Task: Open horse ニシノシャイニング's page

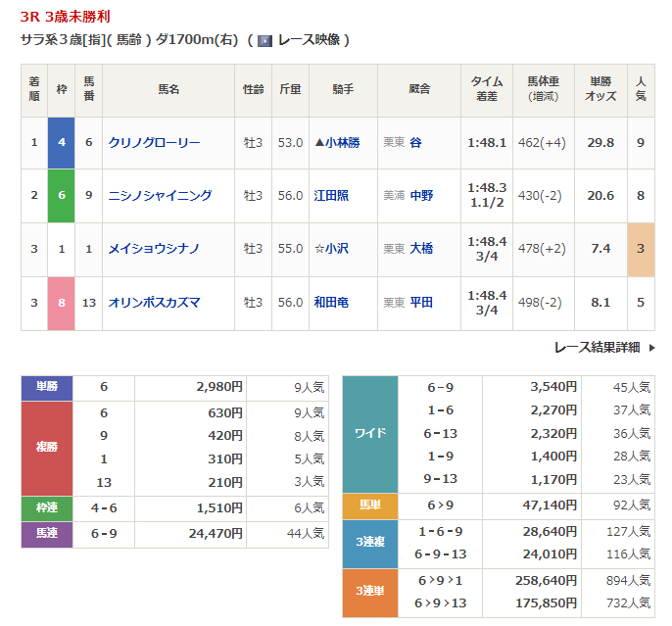Action: (161, 196)
